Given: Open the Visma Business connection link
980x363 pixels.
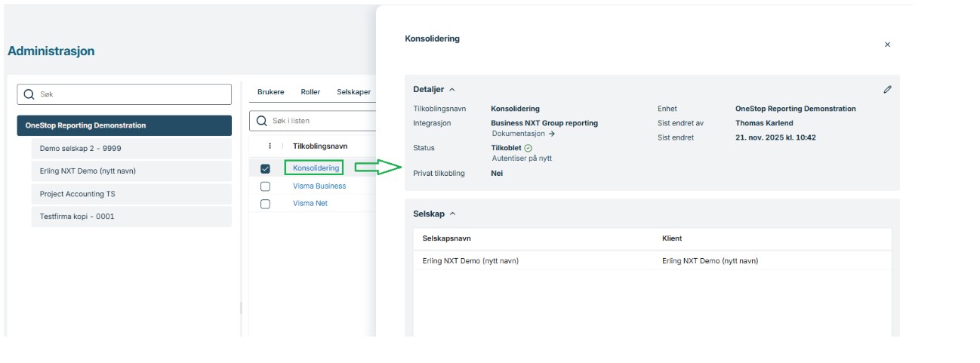Looking at the screenshot, I should coord(319,186).
